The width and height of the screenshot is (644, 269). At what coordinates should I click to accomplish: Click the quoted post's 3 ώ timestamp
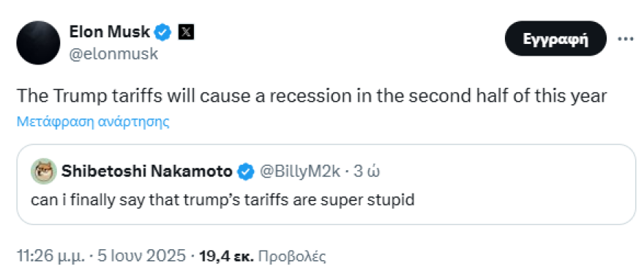(367, 172)
